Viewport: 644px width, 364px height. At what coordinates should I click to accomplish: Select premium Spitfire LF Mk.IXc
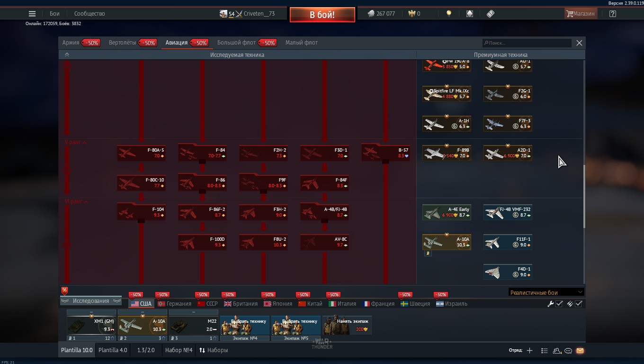(447, 94)
